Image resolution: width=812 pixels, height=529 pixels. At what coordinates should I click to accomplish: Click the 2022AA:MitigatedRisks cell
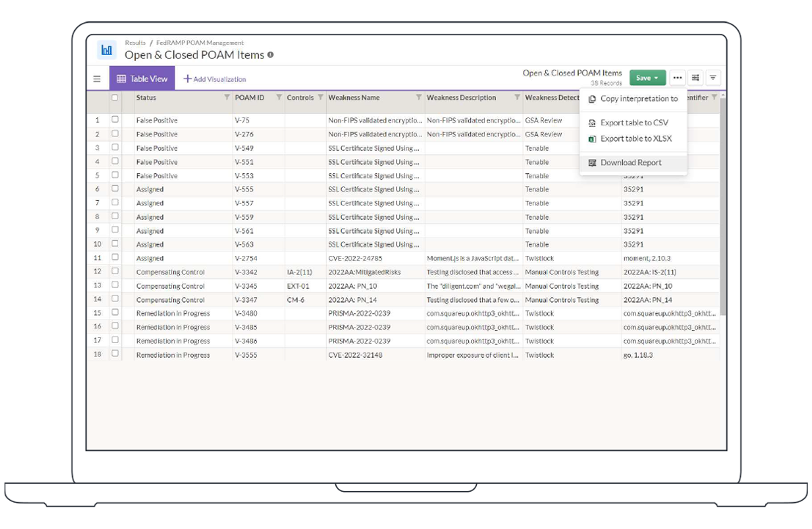pos(375,272)
